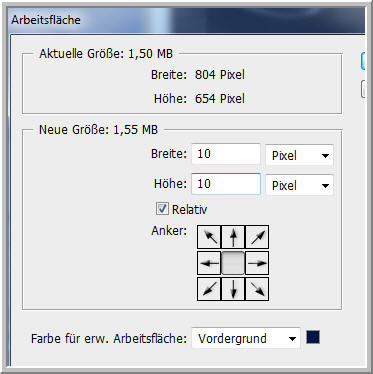Uncheck the Relativ checkbox
Image resolution: width=373 pixels, height=374 pixels.
(x=162, y=209)
